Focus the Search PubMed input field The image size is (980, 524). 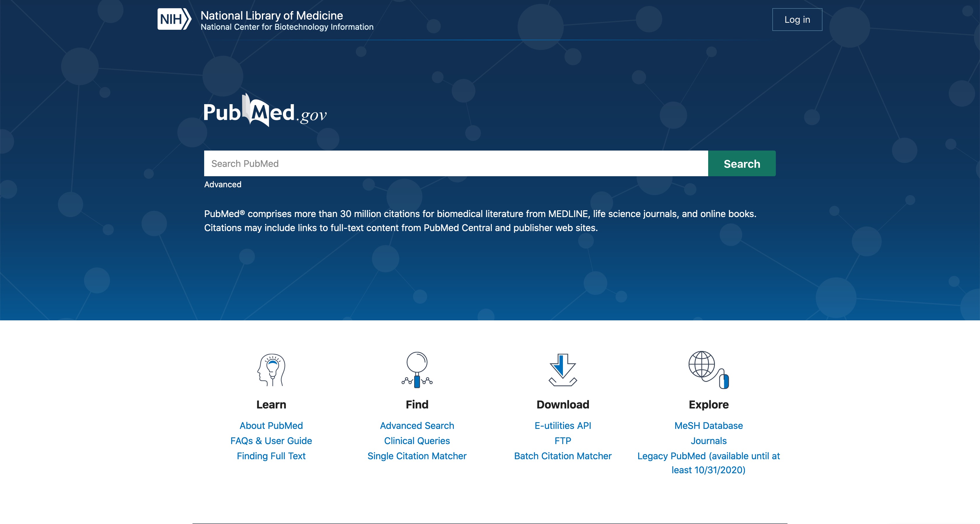coord(456,163)
